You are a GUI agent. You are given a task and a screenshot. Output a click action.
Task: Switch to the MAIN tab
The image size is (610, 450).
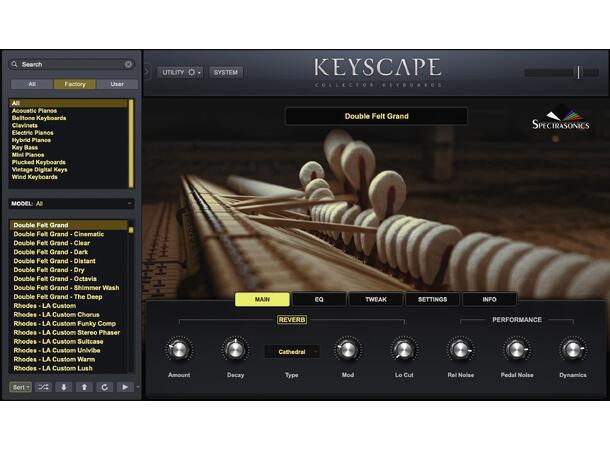262,299
